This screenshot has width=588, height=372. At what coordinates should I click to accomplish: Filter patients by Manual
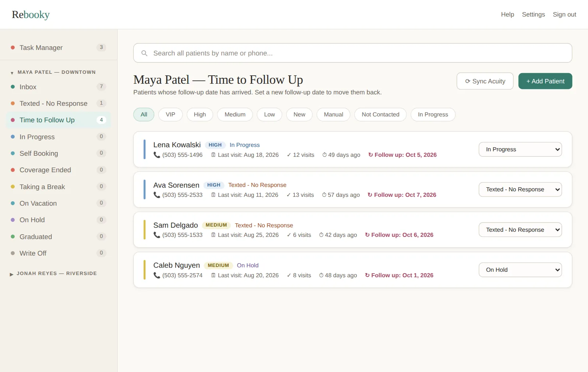click(333, 115)
